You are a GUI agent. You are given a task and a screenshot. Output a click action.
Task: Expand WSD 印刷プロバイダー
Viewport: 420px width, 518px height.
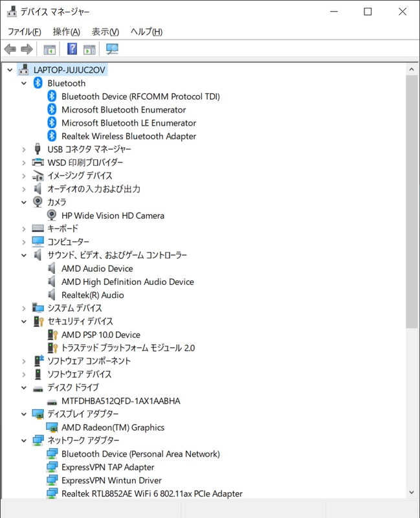tap(24, 163)
